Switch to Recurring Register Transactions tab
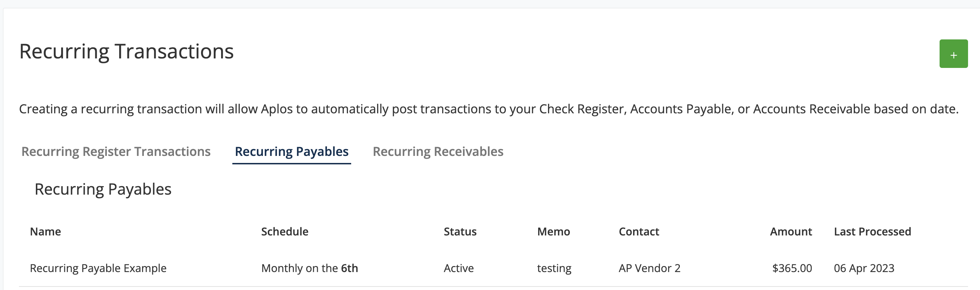 (x=116, y=152)
